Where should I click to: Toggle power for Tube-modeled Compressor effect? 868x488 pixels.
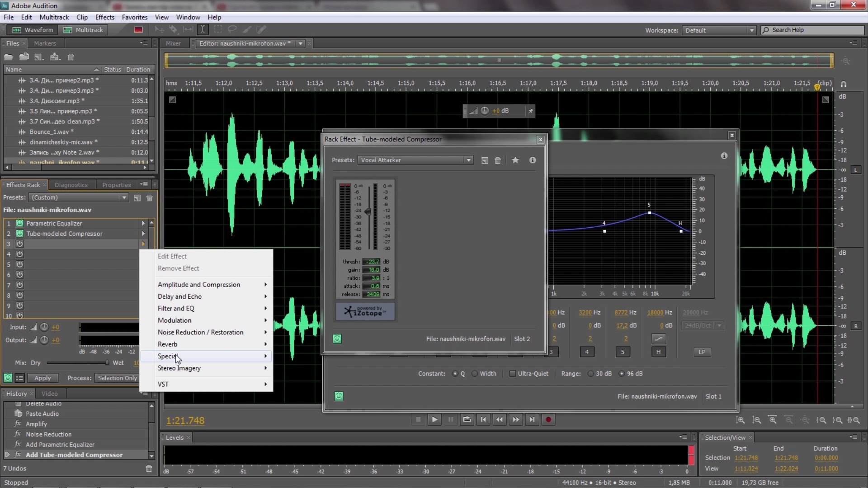tap(20, 234)
